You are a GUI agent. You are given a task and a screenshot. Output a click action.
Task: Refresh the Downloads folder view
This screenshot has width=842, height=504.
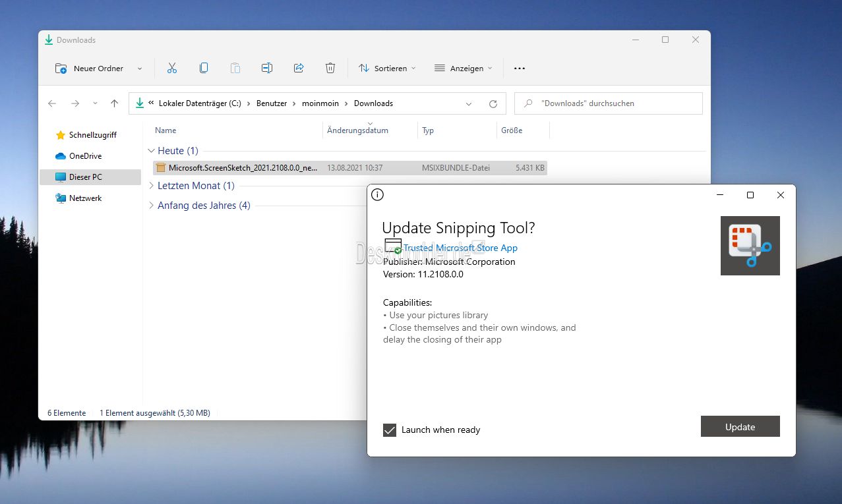(x=493, y=103)
